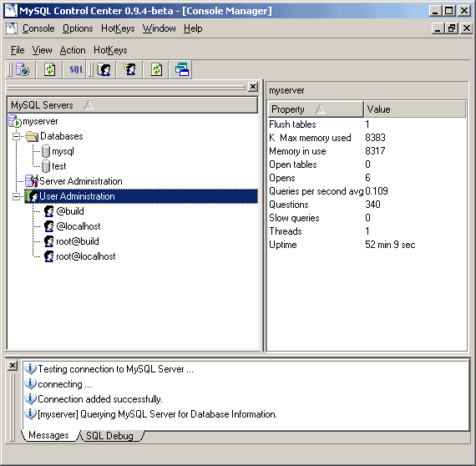Sort by the Property column header

click(316, 109)
